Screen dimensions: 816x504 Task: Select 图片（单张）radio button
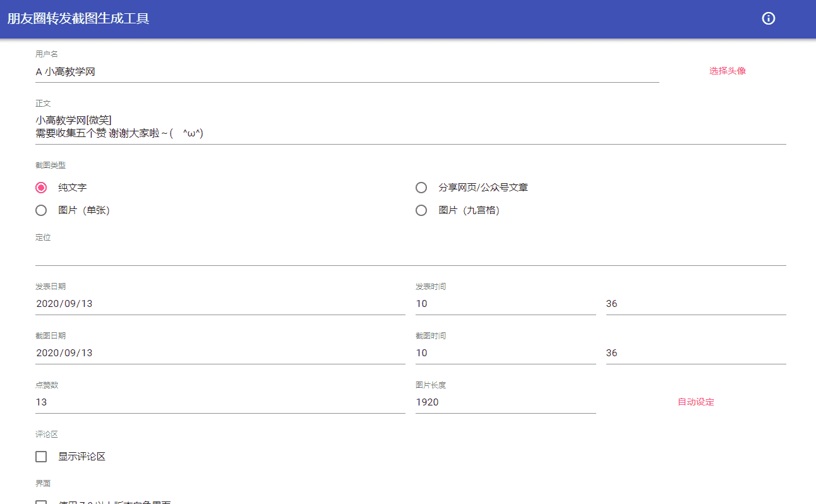41,210
